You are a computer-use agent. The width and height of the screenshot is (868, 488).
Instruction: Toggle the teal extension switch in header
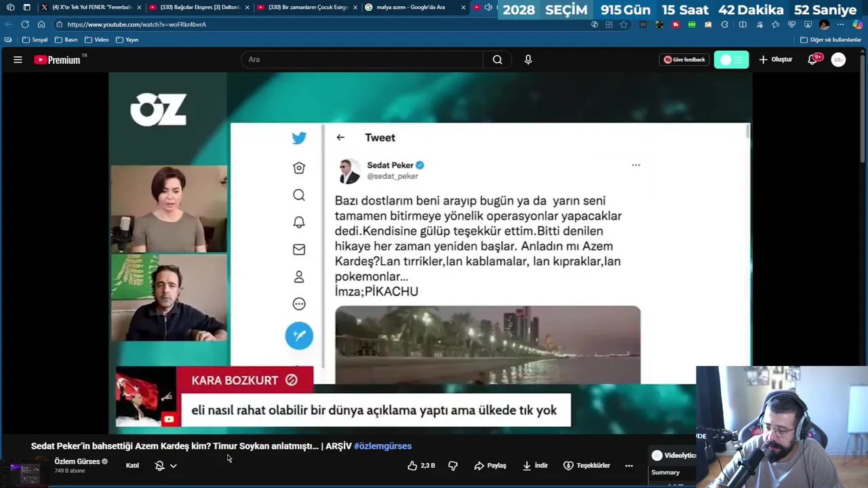click(731, 60)
